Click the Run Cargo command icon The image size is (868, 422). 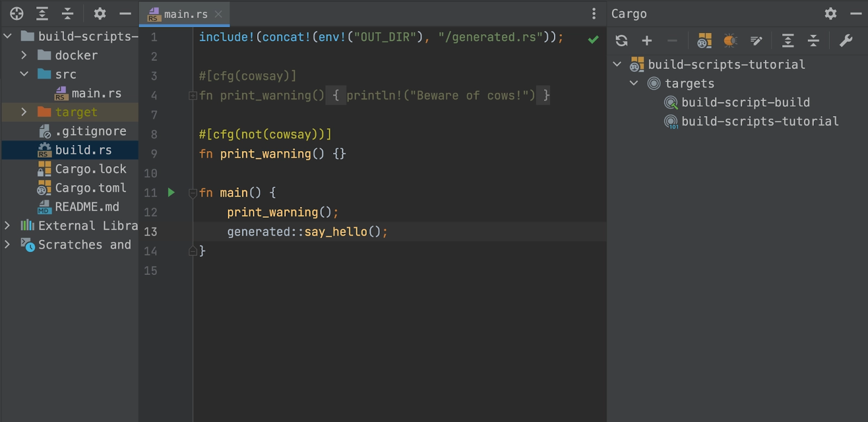click(x=704, y=40)
